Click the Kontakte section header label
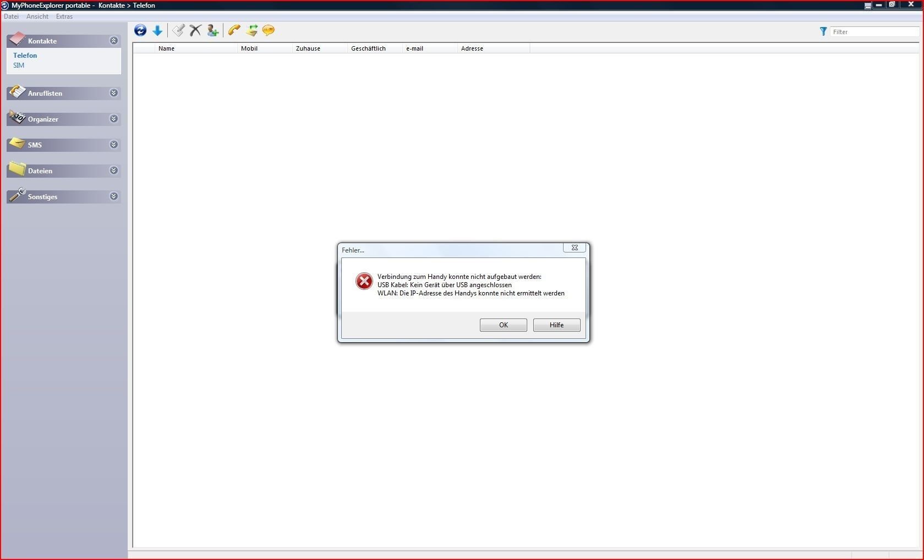This screenshot has height=560, width=924. point(42,41)
